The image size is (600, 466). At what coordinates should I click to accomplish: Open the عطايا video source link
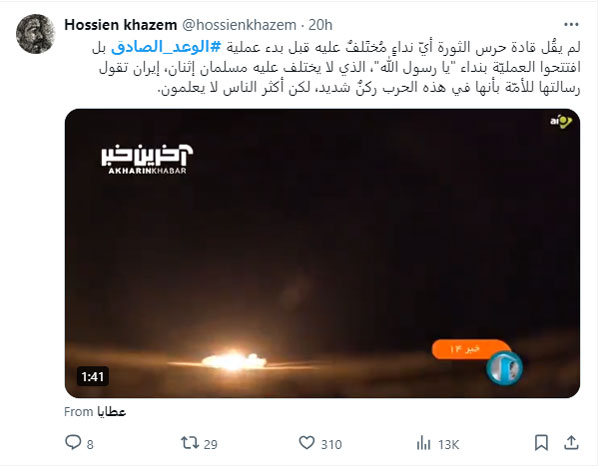pos(111,412)
